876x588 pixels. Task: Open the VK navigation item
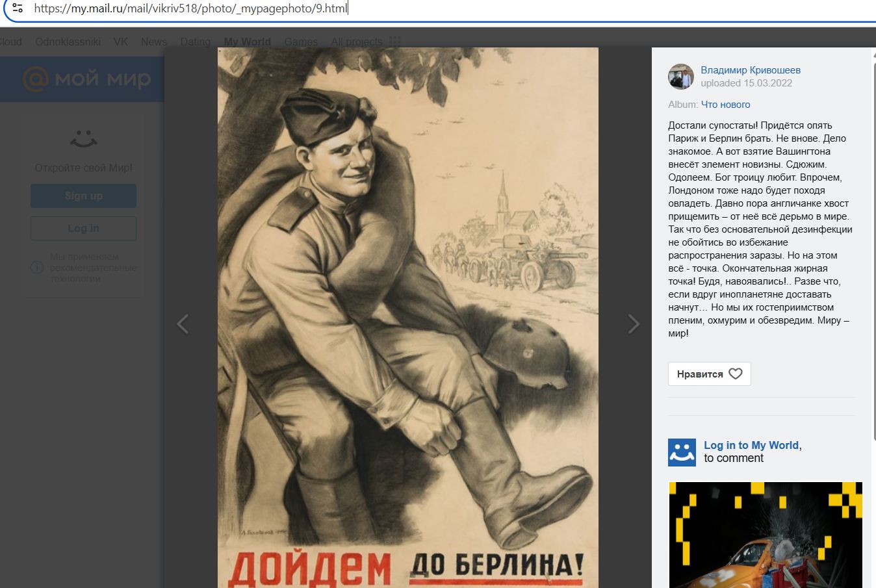(120, 42)
